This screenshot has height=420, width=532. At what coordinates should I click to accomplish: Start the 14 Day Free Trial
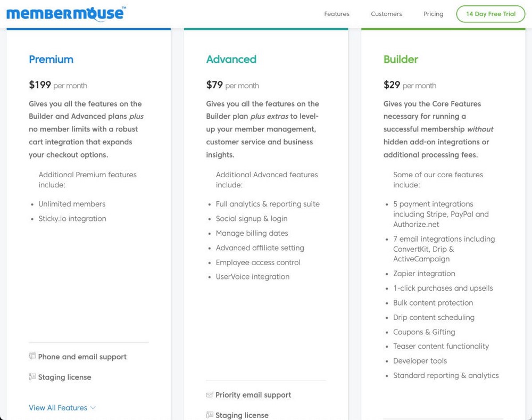(491, 14)
